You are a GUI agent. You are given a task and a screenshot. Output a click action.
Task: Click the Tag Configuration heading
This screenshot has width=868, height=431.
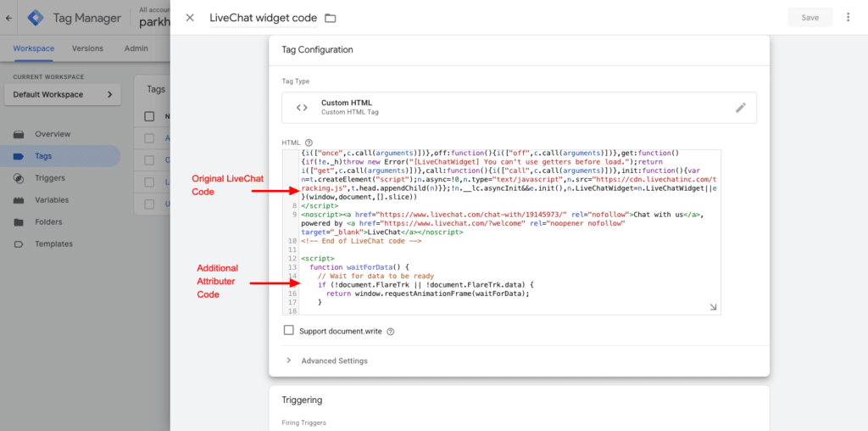point(317,49)
